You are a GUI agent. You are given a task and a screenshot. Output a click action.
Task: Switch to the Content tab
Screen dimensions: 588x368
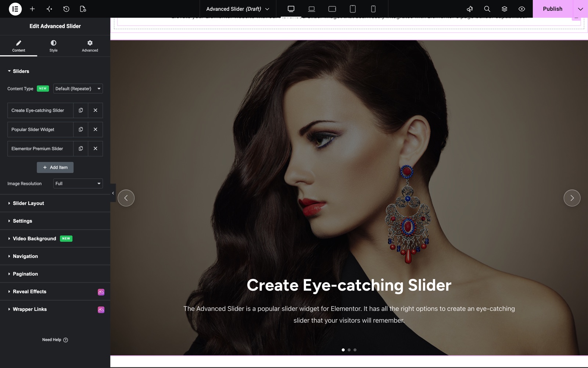click(x=18, y=46)
